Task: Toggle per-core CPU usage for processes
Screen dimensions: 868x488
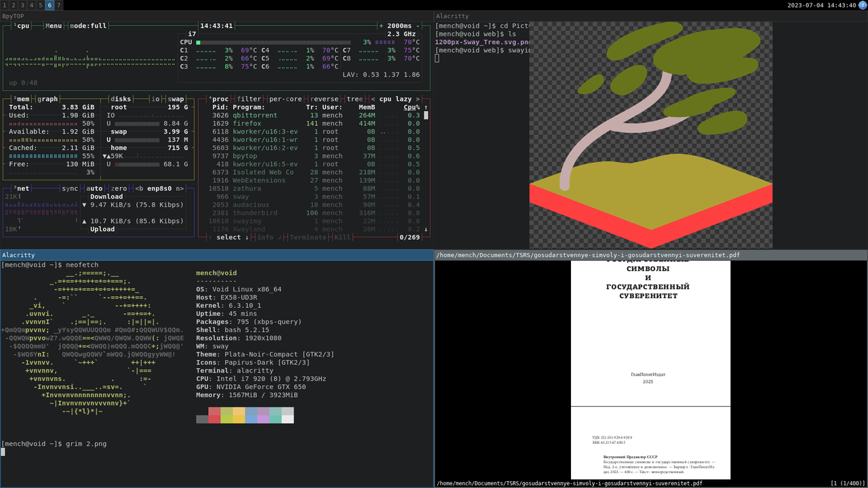Action: (285, 99)
